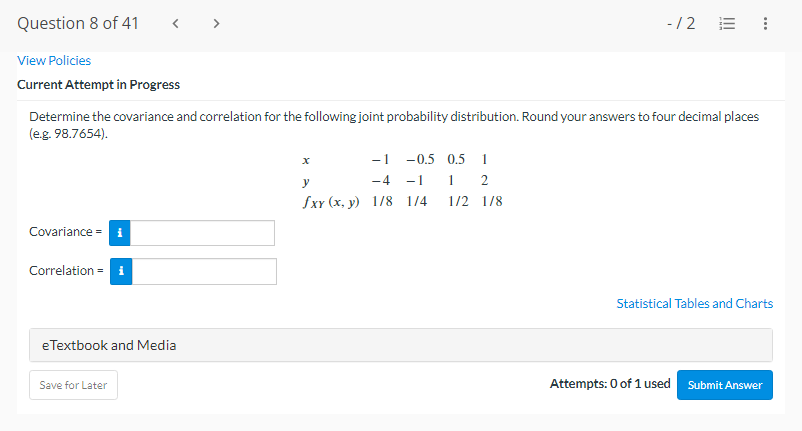
Task: Click the Attempts: 0 of 1 used text
Action: [610, 384]
